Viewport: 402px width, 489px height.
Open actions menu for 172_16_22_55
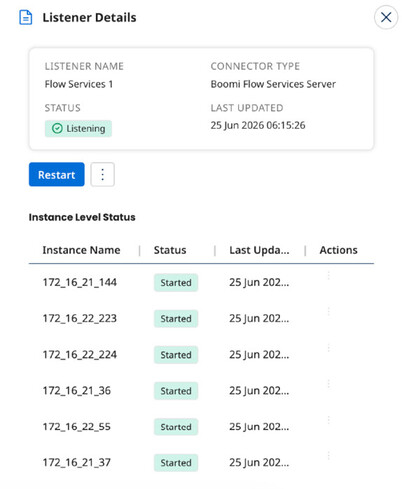click(x=329, y=420)
